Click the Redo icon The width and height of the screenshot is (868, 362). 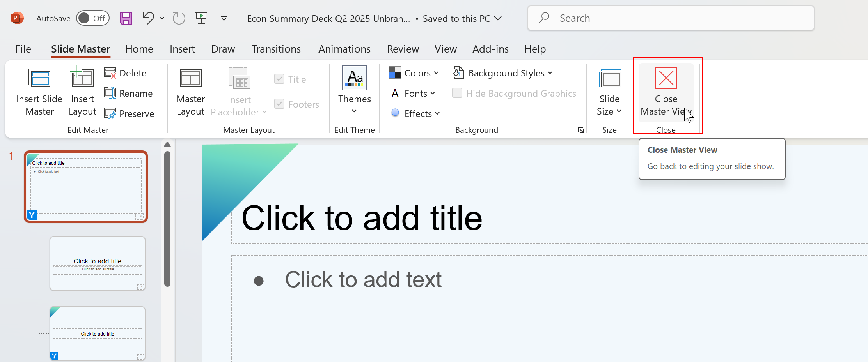click(x=179, y=18)
